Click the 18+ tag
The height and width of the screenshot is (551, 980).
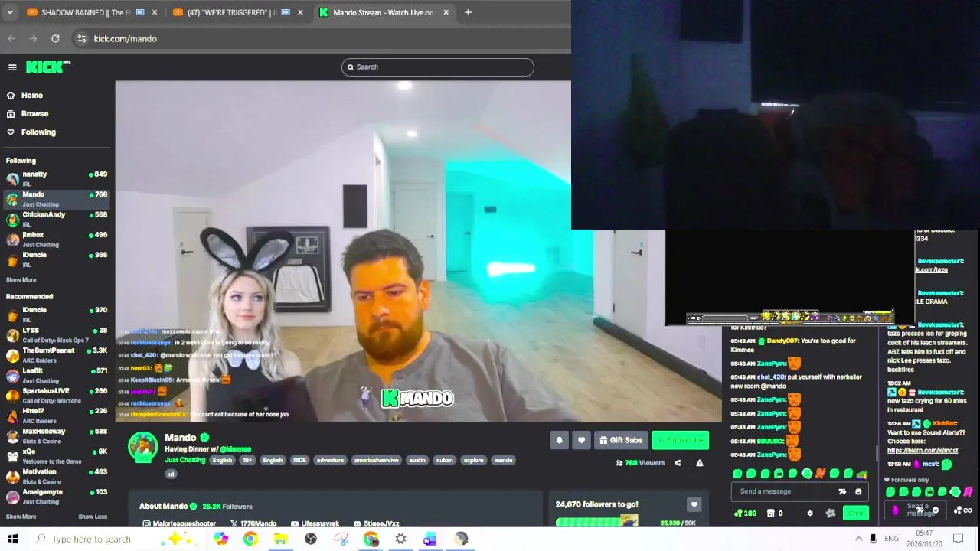tap(247, 461)
